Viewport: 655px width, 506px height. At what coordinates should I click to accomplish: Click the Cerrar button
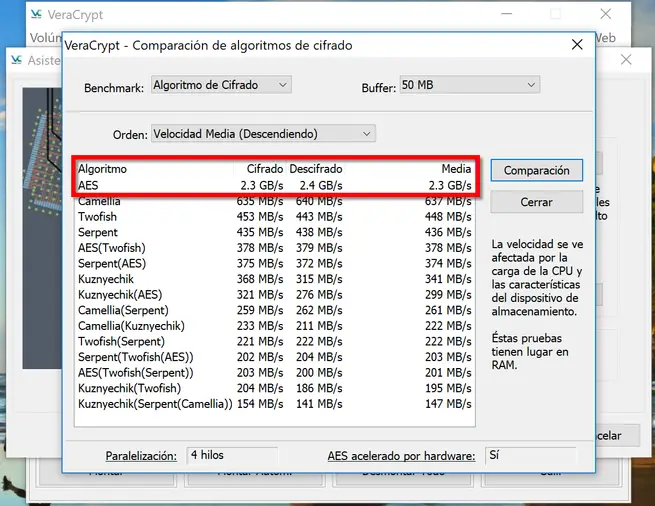(536, 202)
